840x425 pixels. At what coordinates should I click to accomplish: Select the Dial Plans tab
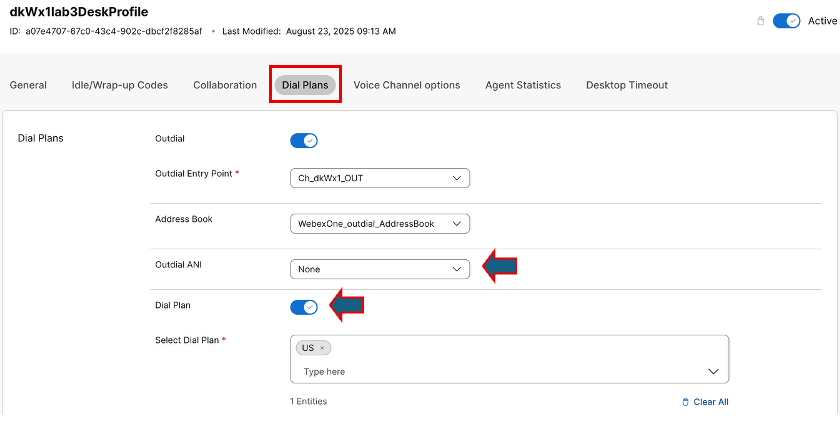[305, 85]
